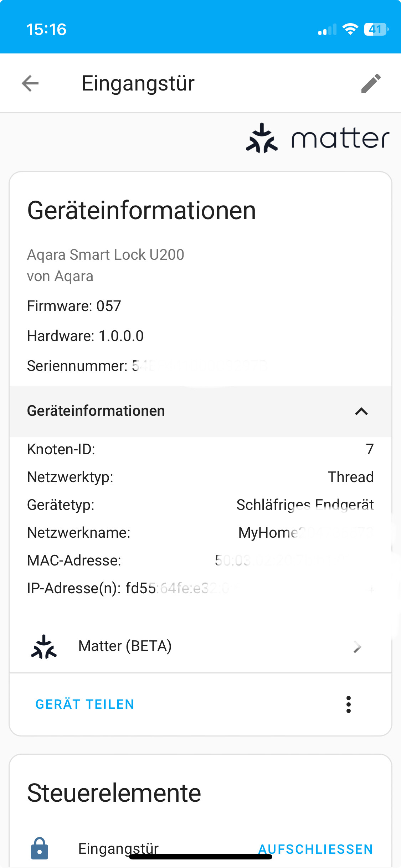Open the Matter (BETA) integration entry
401x868 pixels.
point(125,646)
